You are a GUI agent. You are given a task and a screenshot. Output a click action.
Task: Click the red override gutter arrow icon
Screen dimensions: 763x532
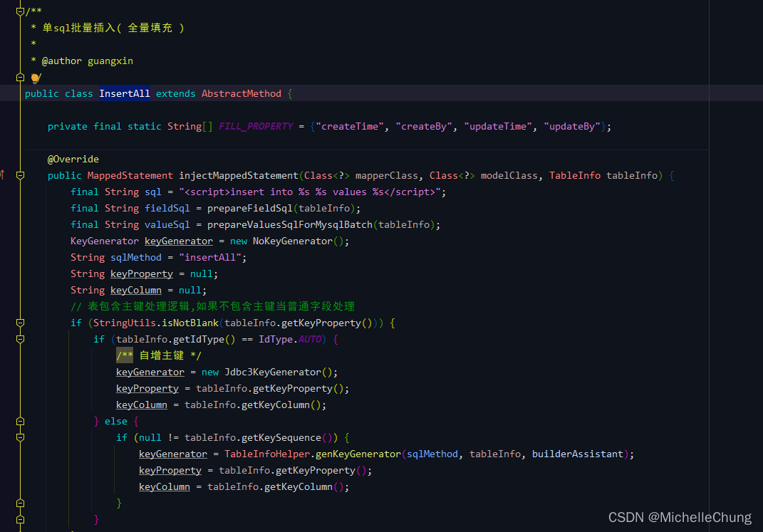[2, 174]
